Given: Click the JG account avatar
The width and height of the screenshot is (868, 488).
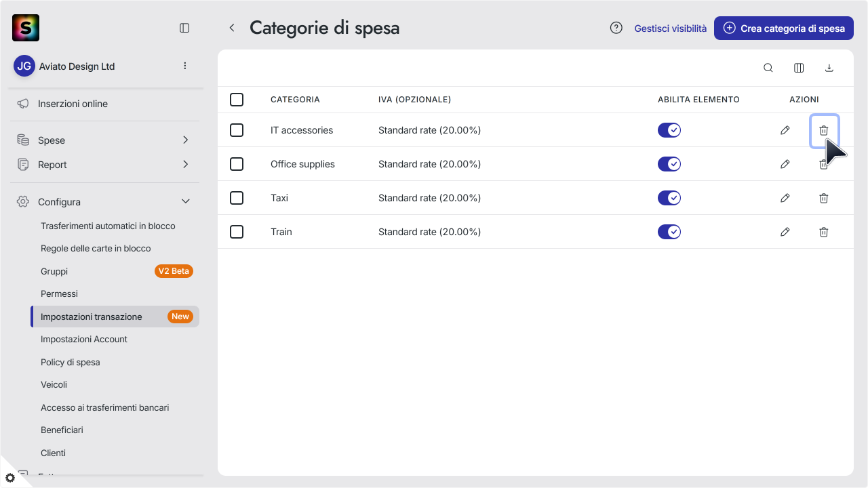Looking at the screenshot, I should click(x=24, y=66).
